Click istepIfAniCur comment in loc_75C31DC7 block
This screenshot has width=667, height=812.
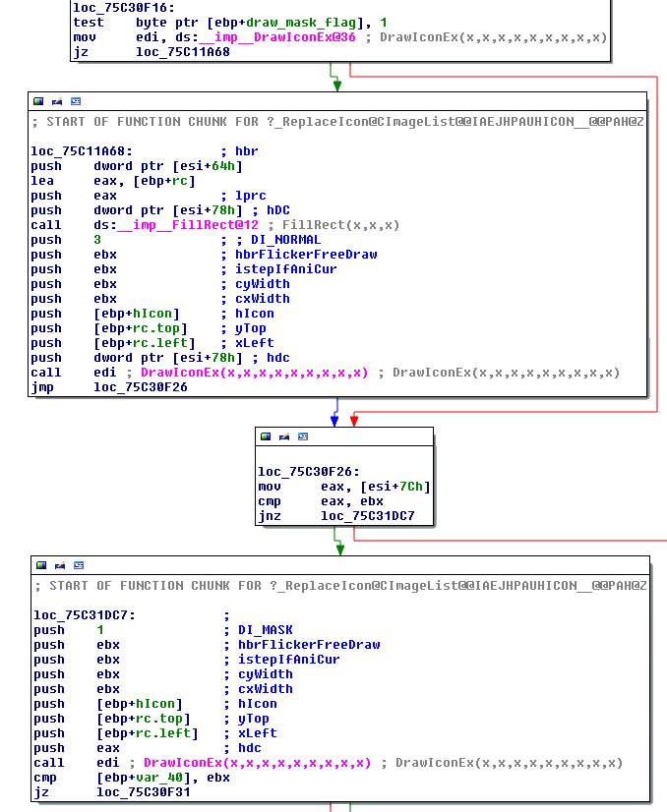point(288,660)
